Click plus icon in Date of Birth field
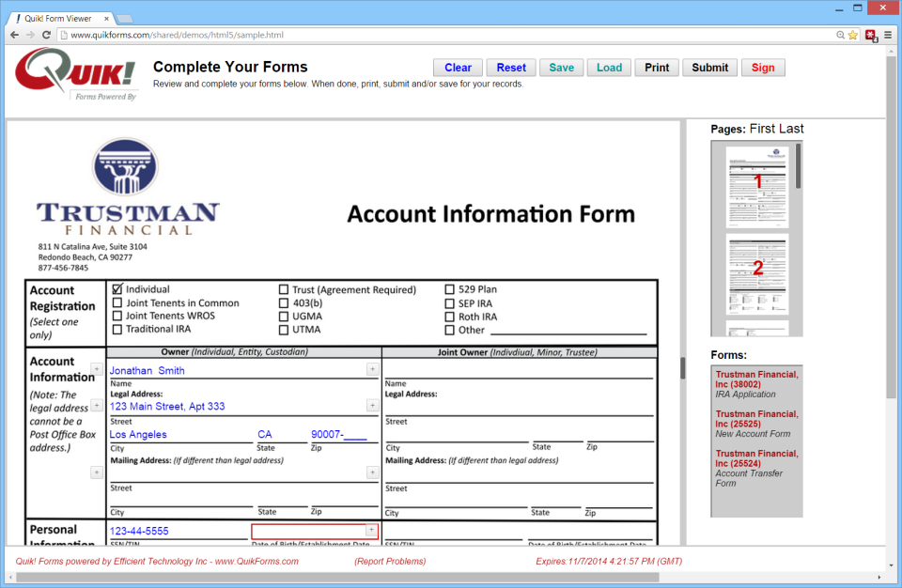The height and width of the screenshot is (588, 902). (x=372, y=530)
